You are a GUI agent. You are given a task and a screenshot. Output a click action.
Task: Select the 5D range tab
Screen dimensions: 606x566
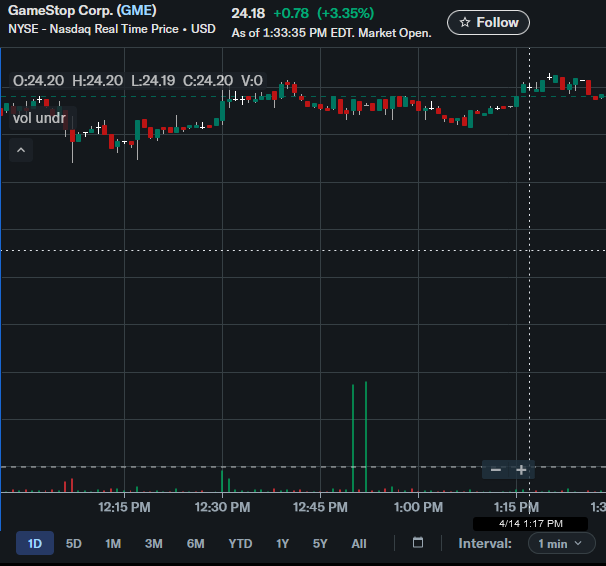73,544
